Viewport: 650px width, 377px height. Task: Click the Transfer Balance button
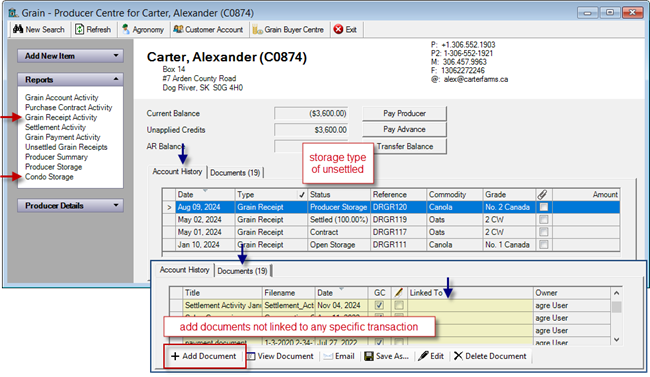click(405, 146)
